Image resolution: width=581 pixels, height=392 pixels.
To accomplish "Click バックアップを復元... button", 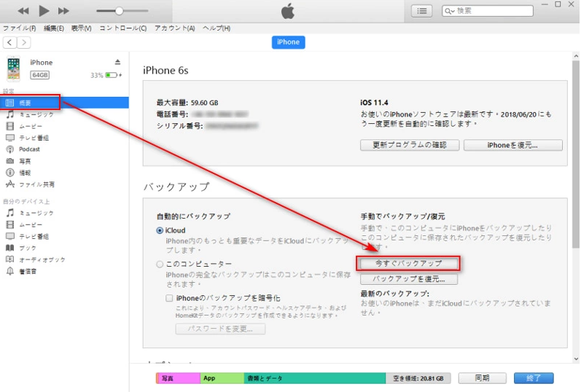I will pos(409,278).
